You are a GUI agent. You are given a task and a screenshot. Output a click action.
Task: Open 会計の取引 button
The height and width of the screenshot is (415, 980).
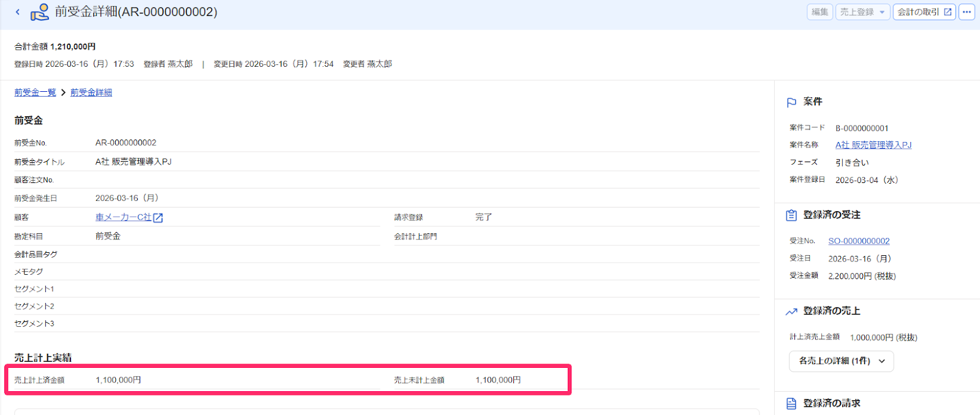(x=924, y=12)
